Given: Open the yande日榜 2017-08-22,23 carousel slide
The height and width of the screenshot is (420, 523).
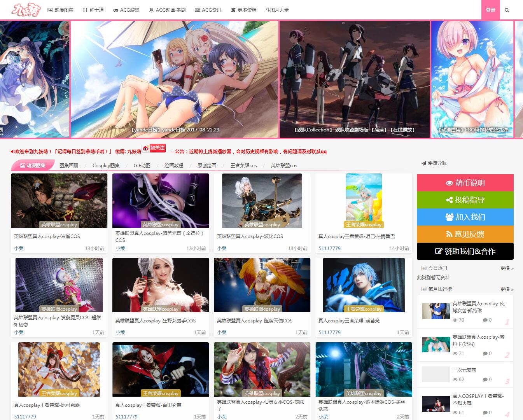Looking at the screenshot, I should pyautogui.click(x=174, y=79).
